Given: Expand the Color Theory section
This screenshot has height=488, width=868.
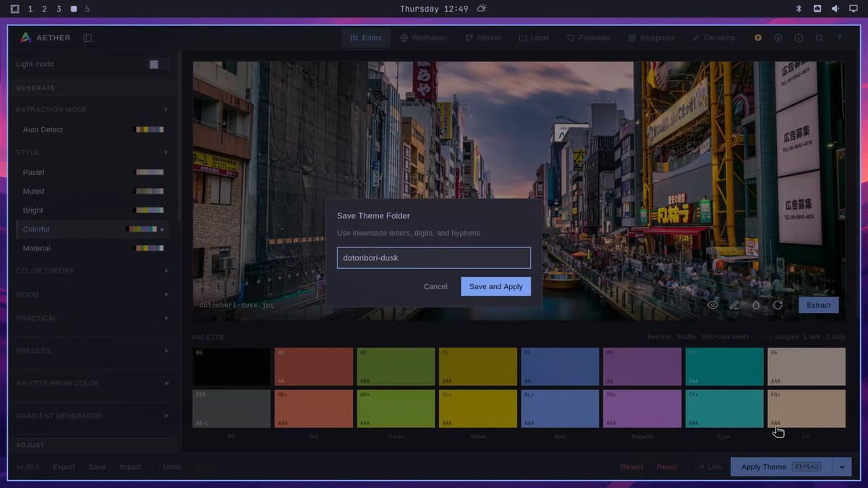Looking at the screenshot, I should (x=93, y=270).
